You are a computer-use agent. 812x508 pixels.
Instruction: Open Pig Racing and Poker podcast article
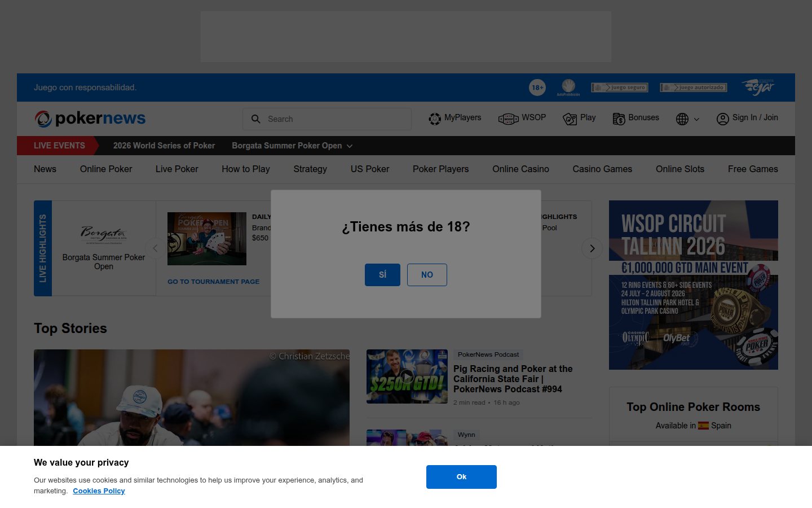(x=513, y=379)
